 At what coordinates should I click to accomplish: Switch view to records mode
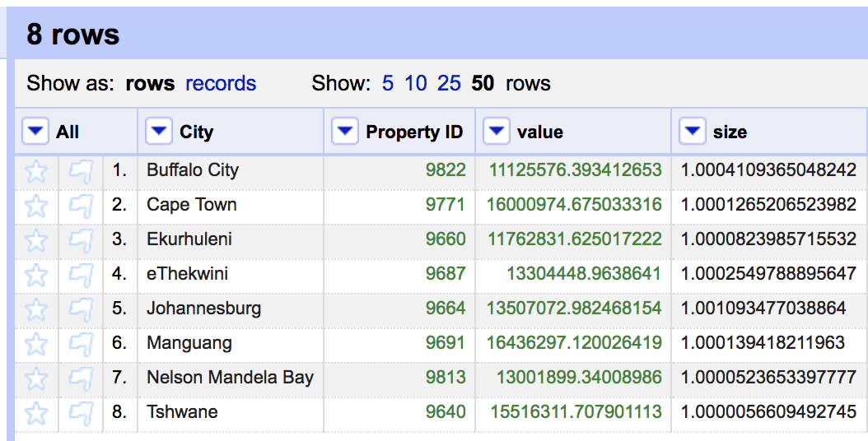[x=221, y=84]
